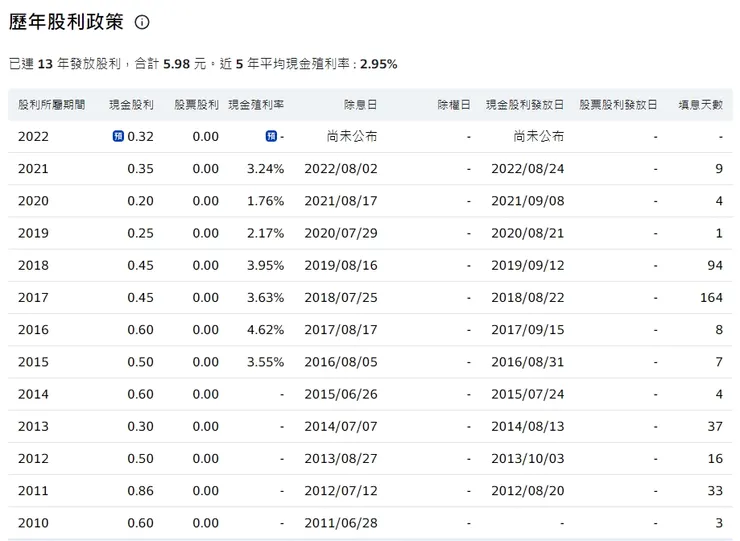The height and width of the screenshot is (541, 740).
Task: Click payout date 2014/08/13
Action: coord(528,426)
